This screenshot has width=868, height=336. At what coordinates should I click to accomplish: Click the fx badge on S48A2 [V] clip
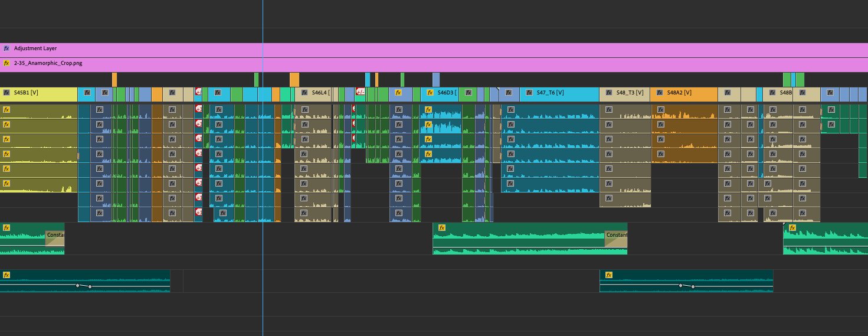[x=660, y=93]
